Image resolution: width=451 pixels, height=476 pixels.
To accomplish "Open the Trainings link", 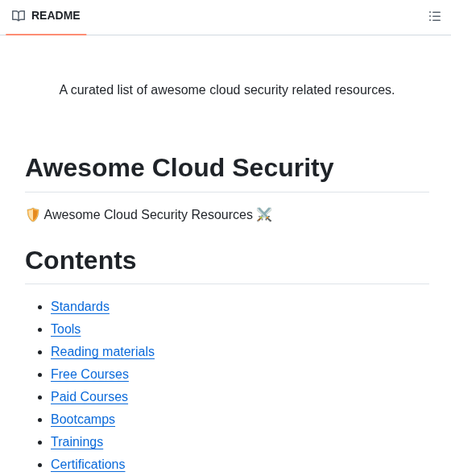I will 77,441.
